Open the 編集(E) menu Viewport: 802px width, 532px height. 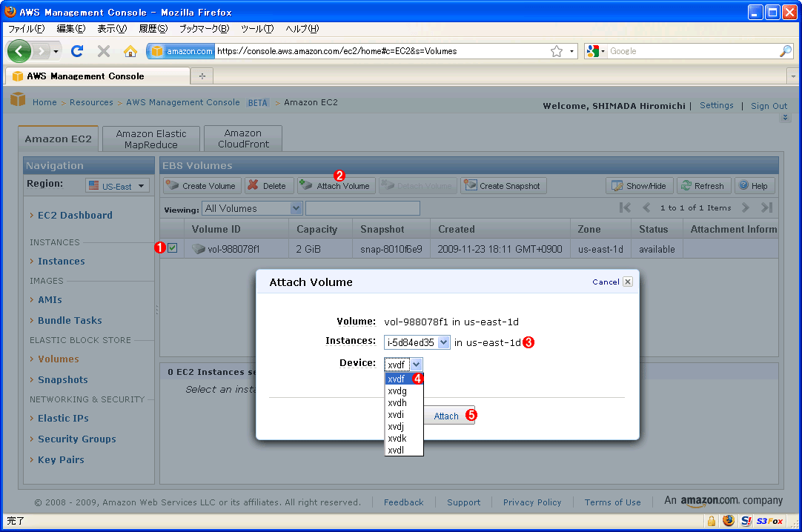(x=71, y=29)
